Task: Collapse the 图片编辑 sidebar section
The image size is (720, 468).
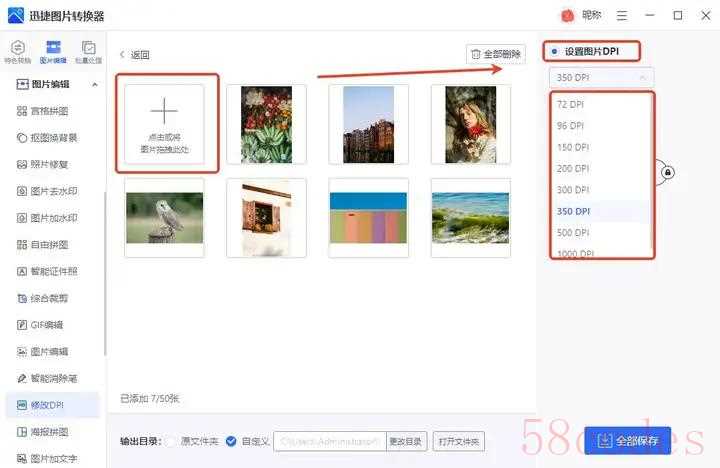Action: (95, 85)
